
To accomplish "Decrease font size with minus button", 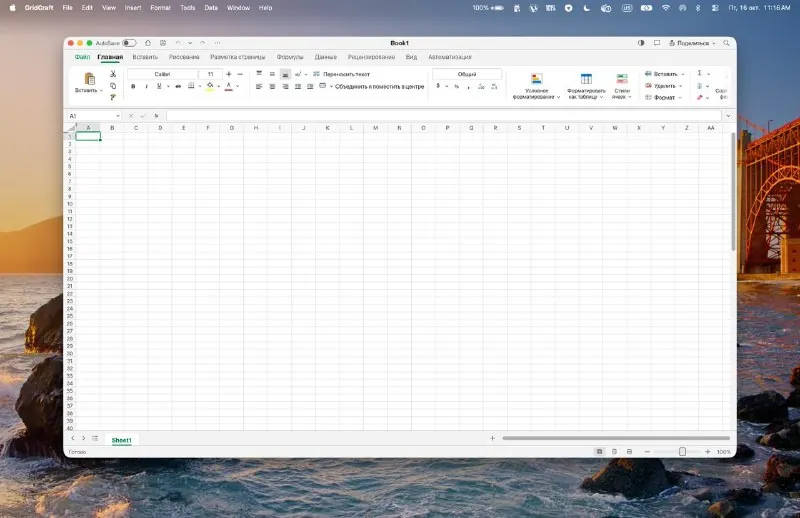I will pyautogui.click(x=240, y=74).
